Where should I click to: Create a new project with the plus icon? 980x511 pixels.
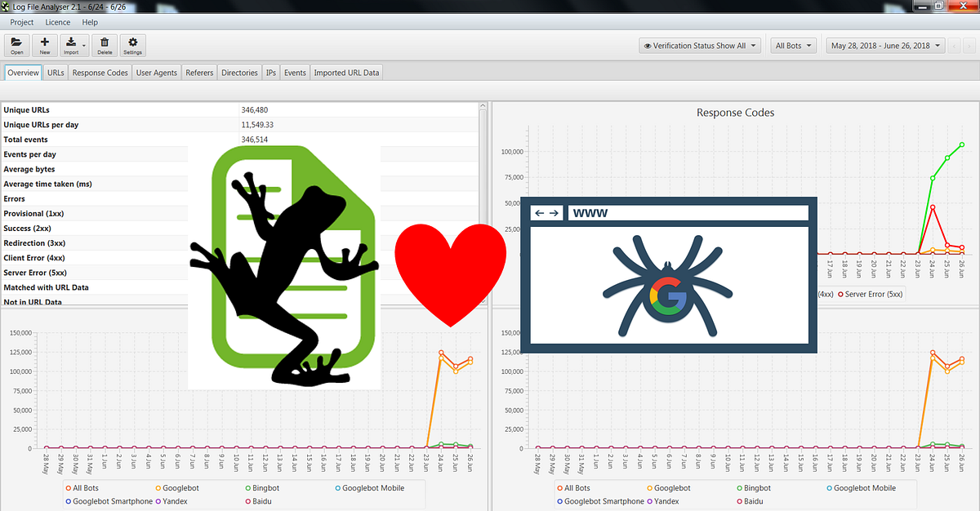pyautogui.click(x=45, y=46)
